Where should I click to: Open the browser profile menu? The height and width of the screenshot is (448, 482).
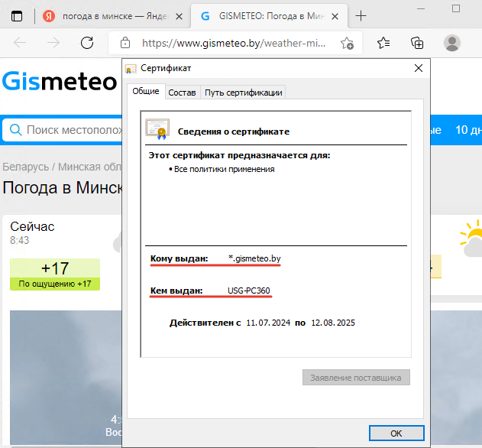(x=452, y=43)
